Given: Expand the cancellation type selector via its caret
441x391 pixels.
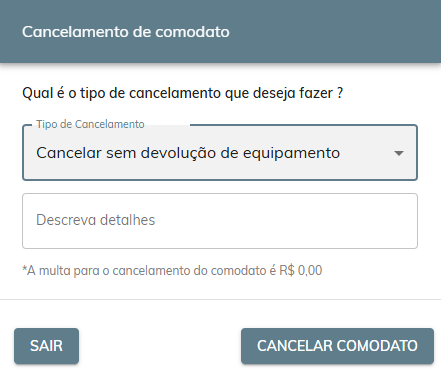Looking at the screenshot, I should point(399,153).
